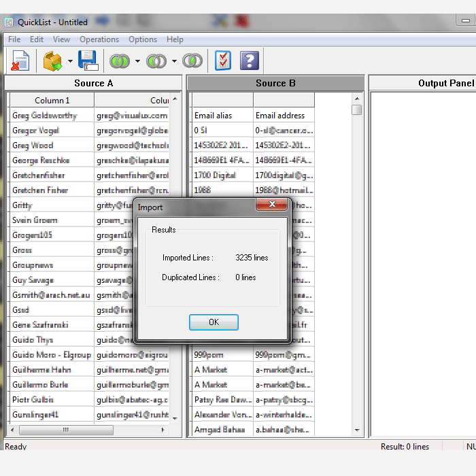Close the Import dialog with X
Viewport: 476px width, 476px height.
tap(272, 204)
